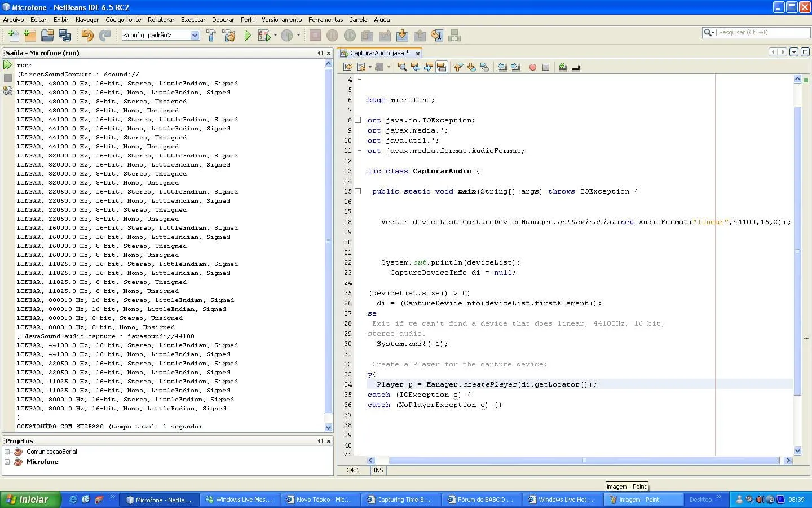812x508 pixels.
Task: Open the Refatorar menu
Action: pos(161,20)
